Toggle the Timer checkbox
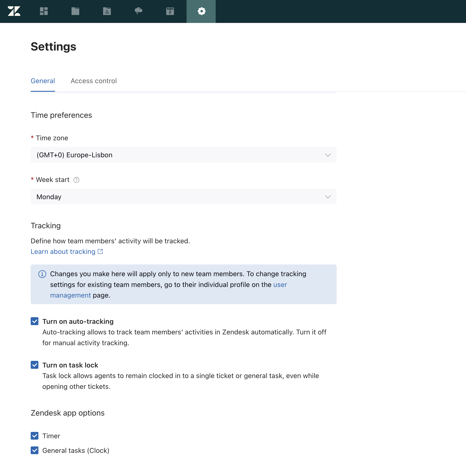The width and height of the screenshot is (466, 476). (x=34, y=436)
